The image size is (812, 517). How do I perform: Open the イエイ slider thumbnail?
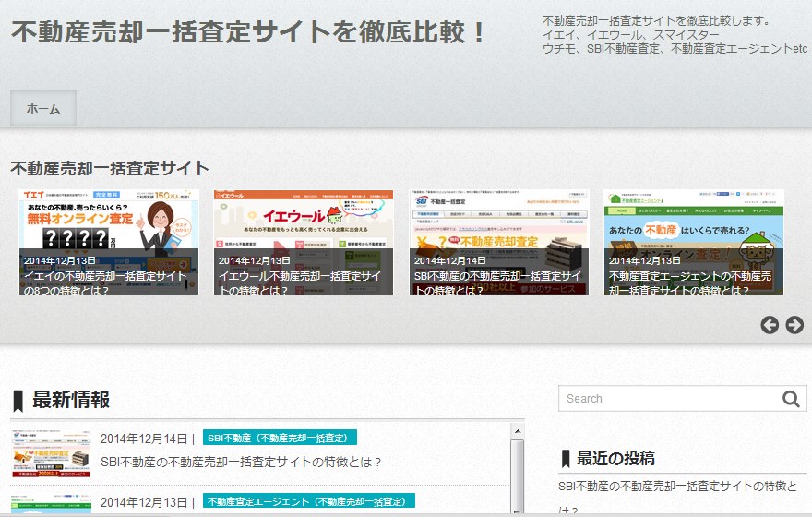coord(109,242)
